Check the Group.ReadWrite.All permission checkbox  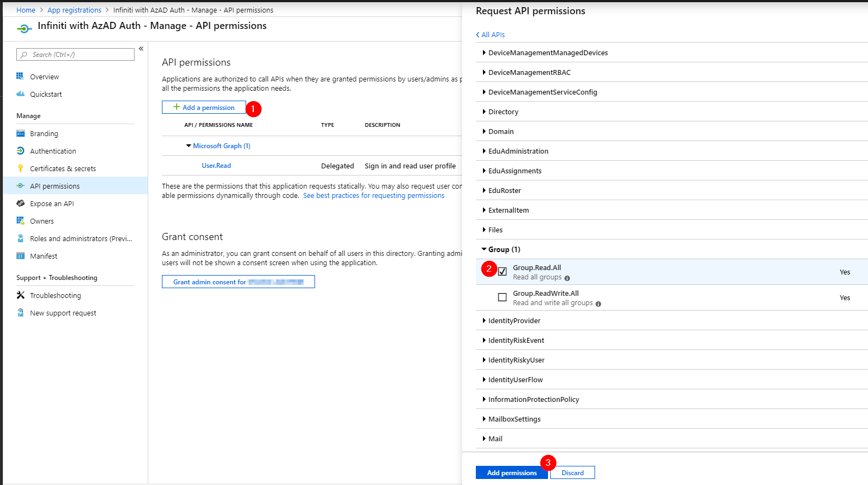tap(502, 297)
